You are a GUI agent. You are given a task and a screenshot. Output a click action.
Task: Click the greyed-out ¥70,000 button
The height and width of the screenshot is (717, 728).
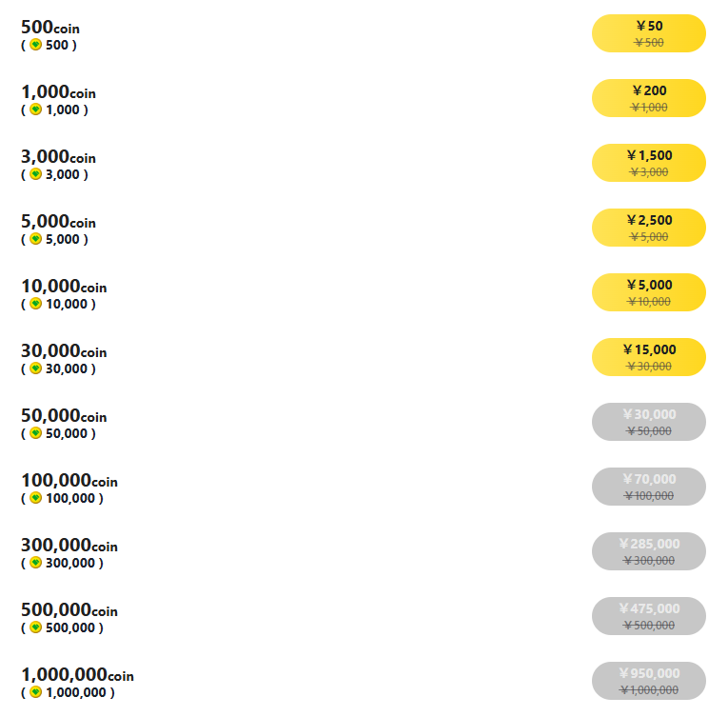pos(649,487)
